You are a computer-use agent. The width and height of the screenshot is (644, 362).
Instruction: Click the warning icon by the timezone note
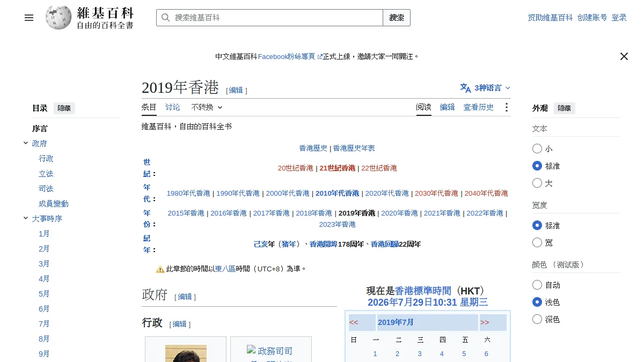(x=160, y=269)
